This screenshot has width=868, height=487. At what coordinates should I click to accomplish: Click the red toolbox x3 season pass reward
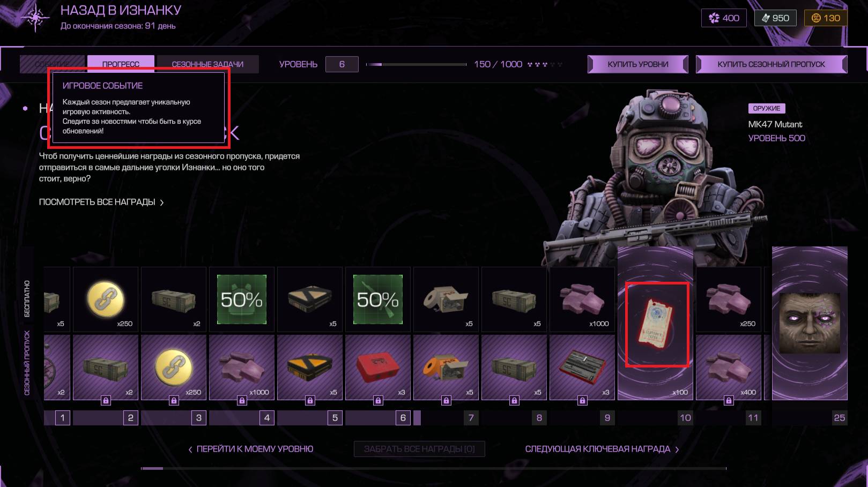click(377, 368)
